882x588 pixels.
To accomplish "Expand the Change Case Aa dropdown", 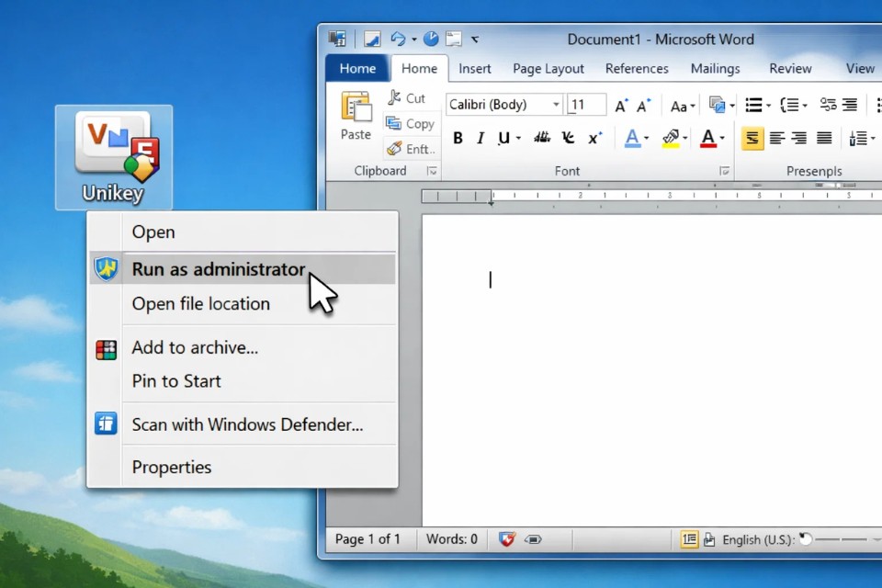I will click(682, 106).
